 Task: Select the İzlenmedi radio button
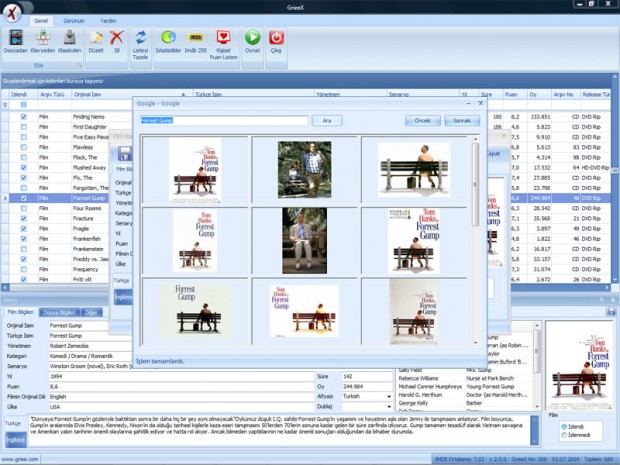(564, 435)
